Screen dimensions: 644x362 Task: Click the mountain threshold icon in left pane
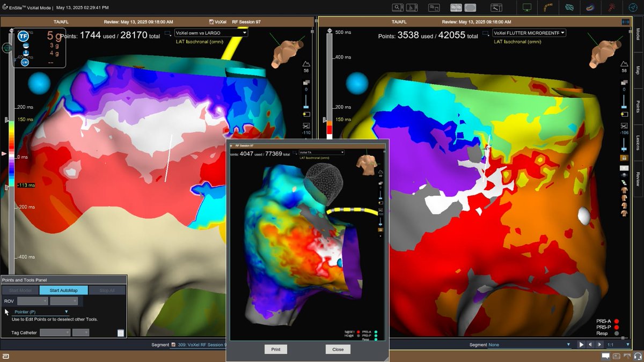click(x=306, y=63)
